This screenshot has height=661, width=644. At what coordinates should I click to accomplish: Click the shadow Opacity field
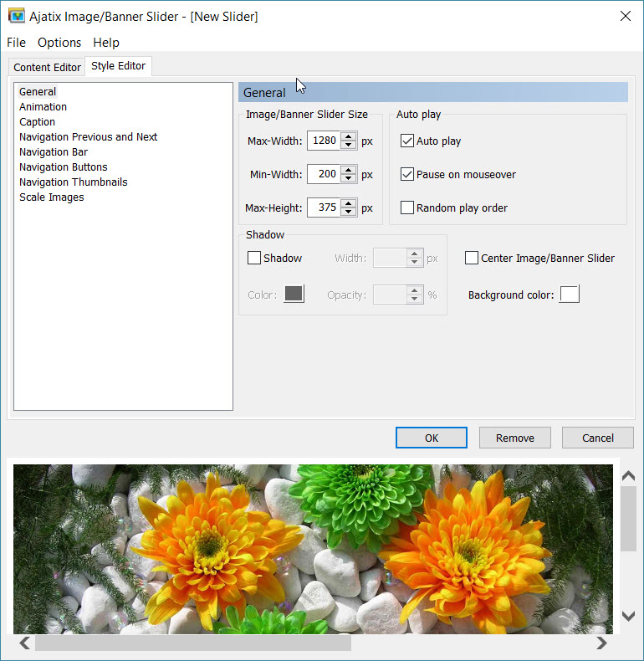pos(390,295)
